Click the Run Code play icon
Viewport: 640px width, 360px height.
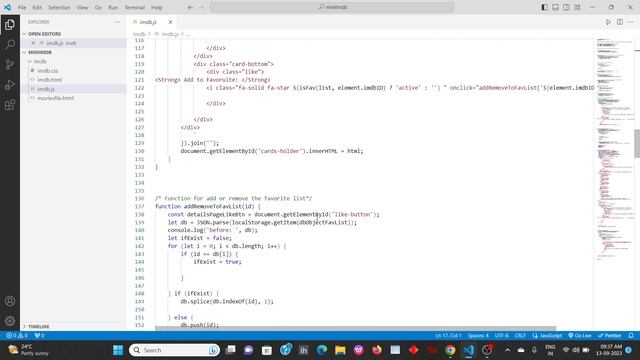(608, 22)
